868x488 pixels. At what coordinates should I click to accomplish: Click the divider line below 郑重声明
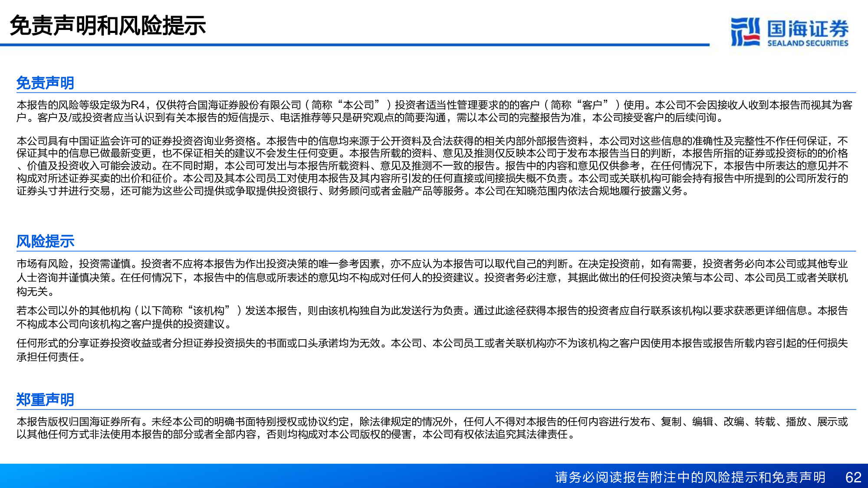[x=434, y=409]
